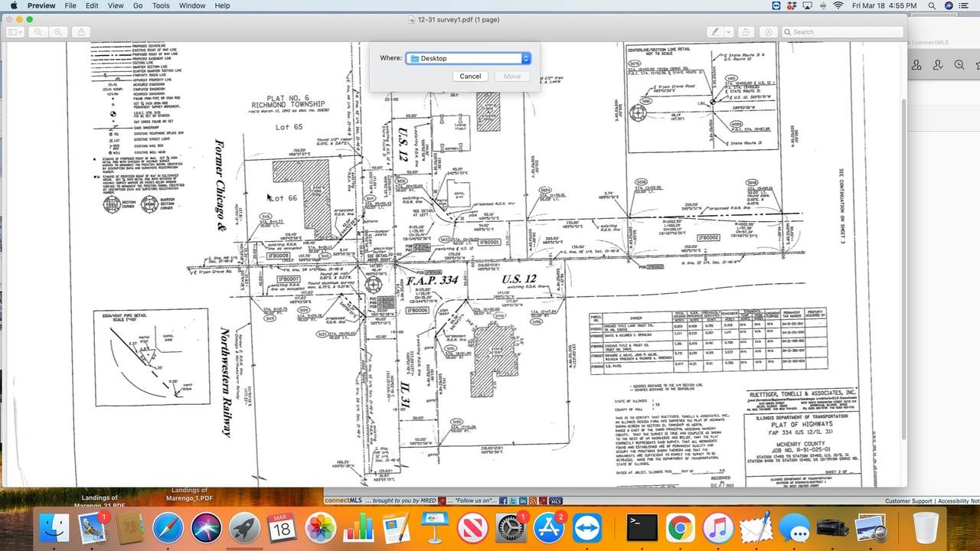Click the Share toolbar button

[x=82, y=32]
